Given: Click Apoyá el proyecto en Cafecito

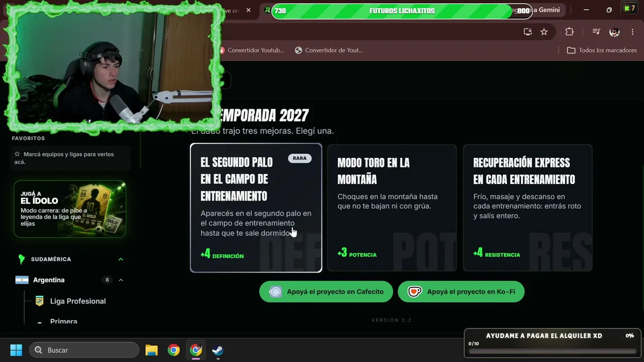Looking at the screenshot, I should coord(326,292).
